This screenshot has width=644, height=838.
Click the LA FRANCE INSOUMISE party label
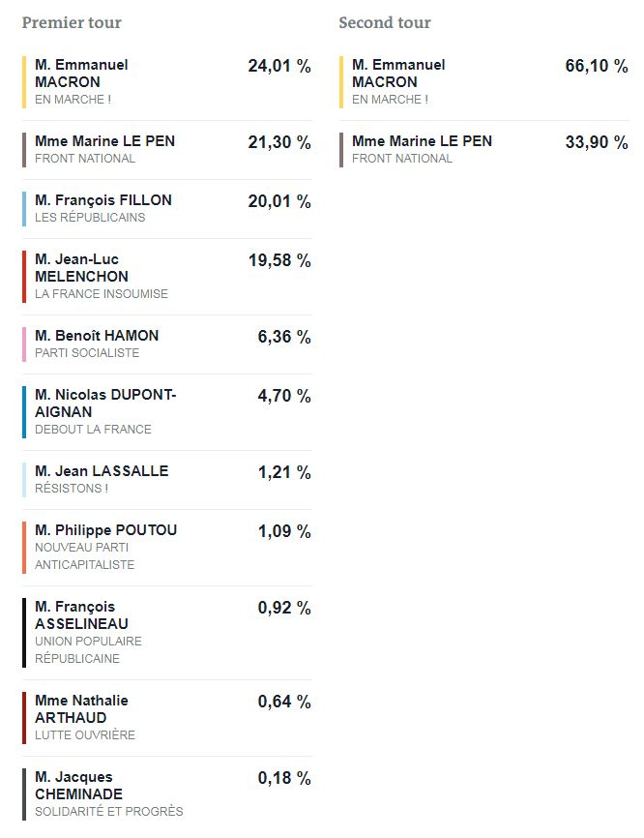click(102, 294)
